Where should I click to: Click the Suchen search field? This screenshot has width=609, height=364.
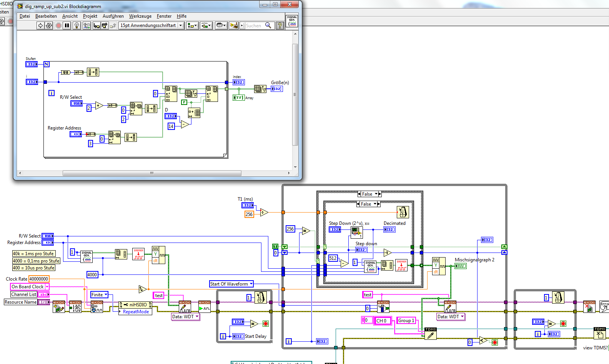(x=254, y=26)
